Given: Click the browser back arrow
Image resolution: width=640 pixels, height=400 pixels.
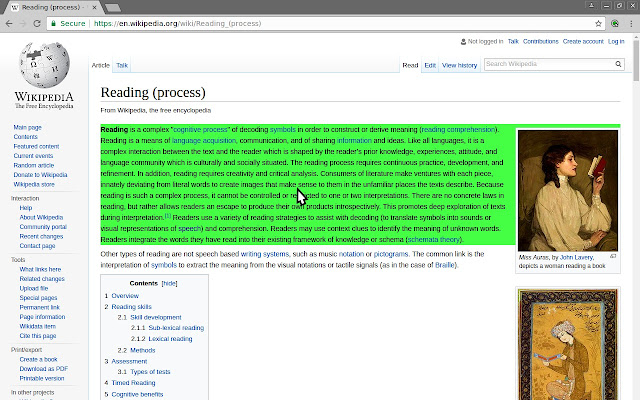Looking at the screenshot, I should pyautogui.click(x=9, y=24).
